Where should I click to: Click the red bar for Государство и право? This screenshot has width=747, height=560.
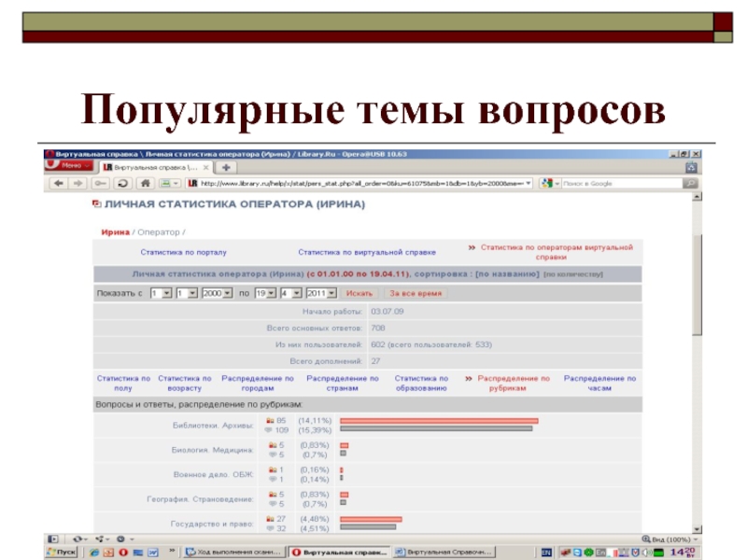pos(371,519)
